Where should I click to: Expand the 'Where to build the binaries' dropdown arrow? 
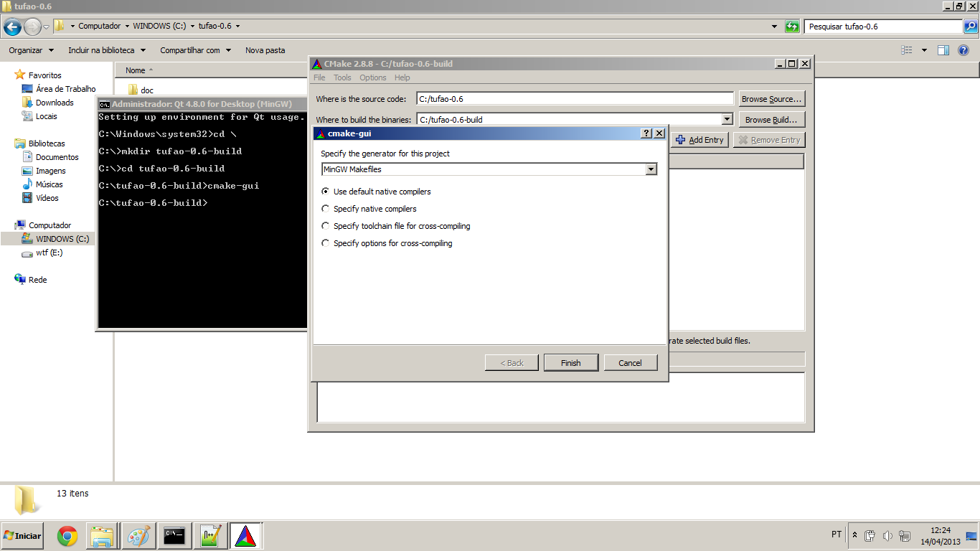click(x=727, y=120)
